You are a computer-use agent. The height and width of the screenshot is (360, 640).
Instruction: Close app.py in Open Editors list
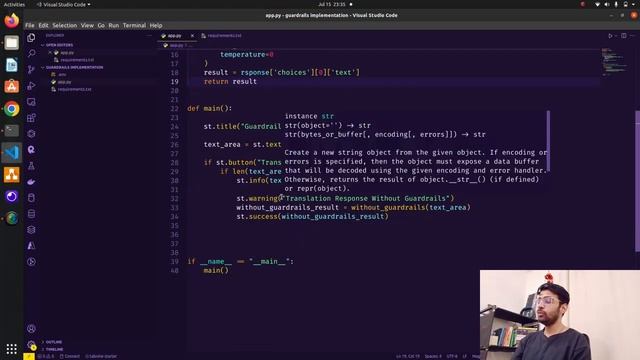pos(50,53)
